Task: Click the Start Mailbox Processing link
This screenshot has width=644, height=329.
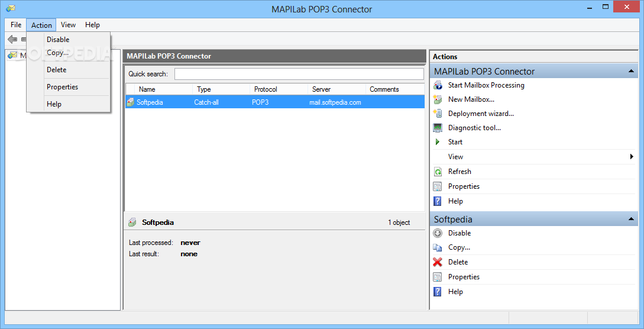Action: [486, 85]
